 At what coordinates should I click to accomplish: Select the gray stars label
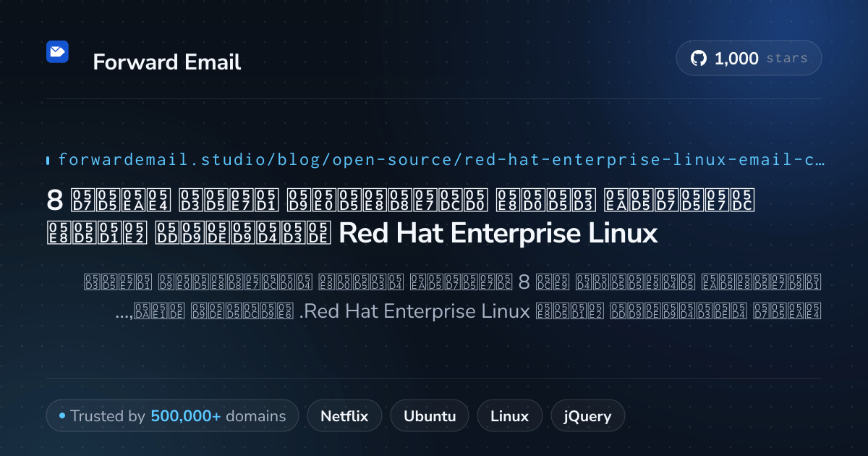pyautogui.click(x=787, y=59)
